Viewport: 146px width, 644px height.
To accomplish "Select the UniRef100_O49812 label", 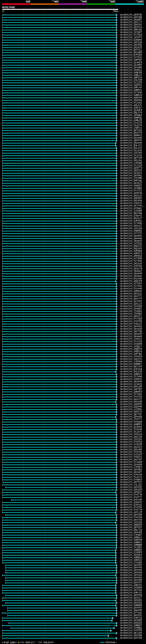I will (131, 70).
